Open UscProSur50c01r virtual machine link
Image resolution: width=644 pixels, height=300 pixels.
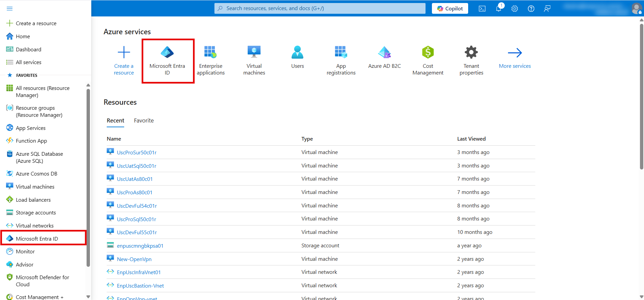(137, 152)
